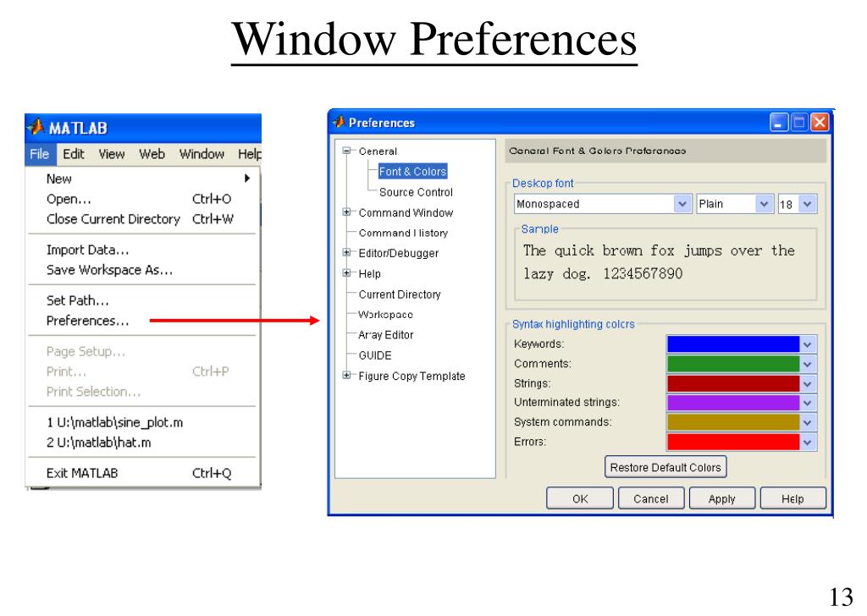Click the dark red Strings color swatch
The width and height of the screenshot is (867, 616).
pos(733,383)
